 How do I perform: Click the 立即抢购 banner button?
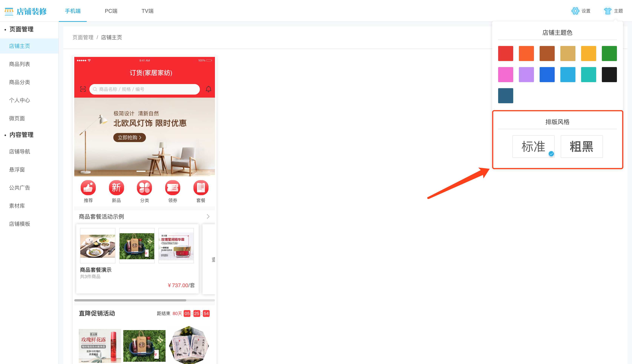(x=129, y=138)
